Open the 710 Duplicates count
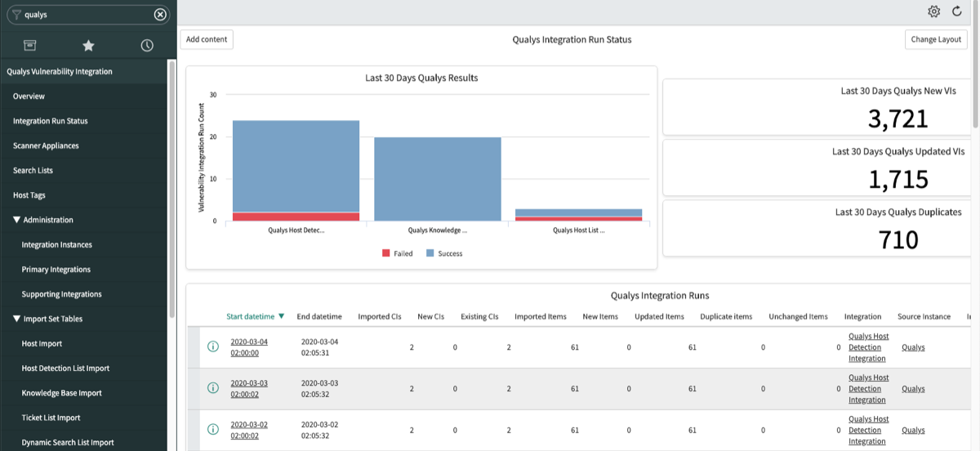 [x=898, y=239]
